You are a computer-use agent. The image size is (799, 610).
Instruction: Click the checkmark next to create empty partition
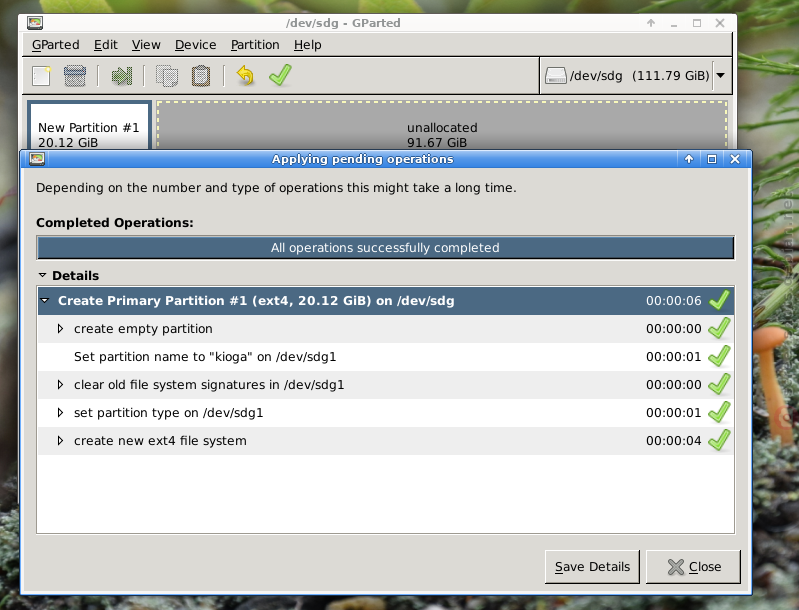720,328
